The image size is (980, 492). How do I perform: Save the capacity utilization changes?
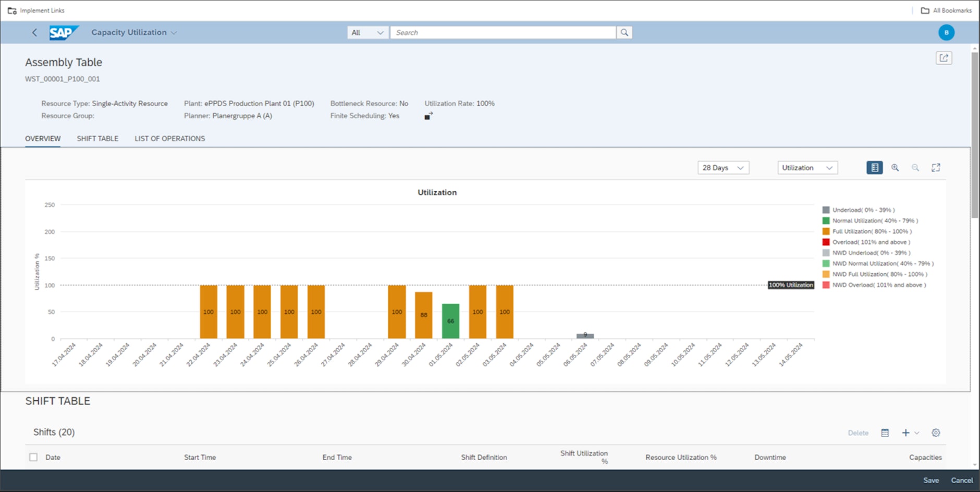[932, 480]
